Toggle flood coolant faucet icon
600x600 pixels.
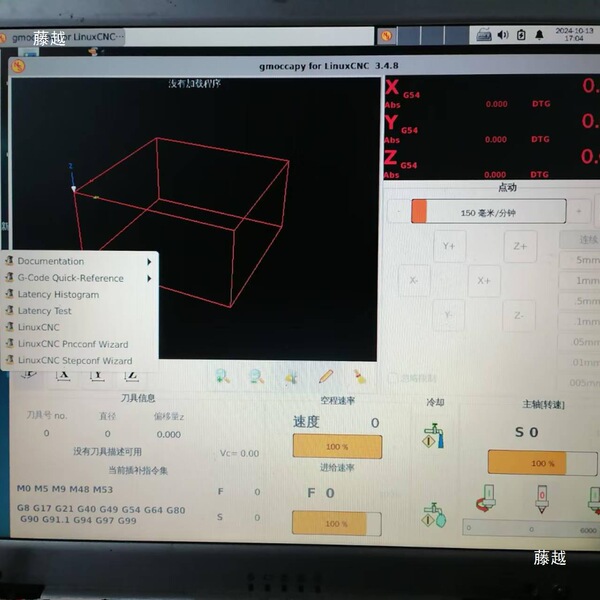[434, 436]
